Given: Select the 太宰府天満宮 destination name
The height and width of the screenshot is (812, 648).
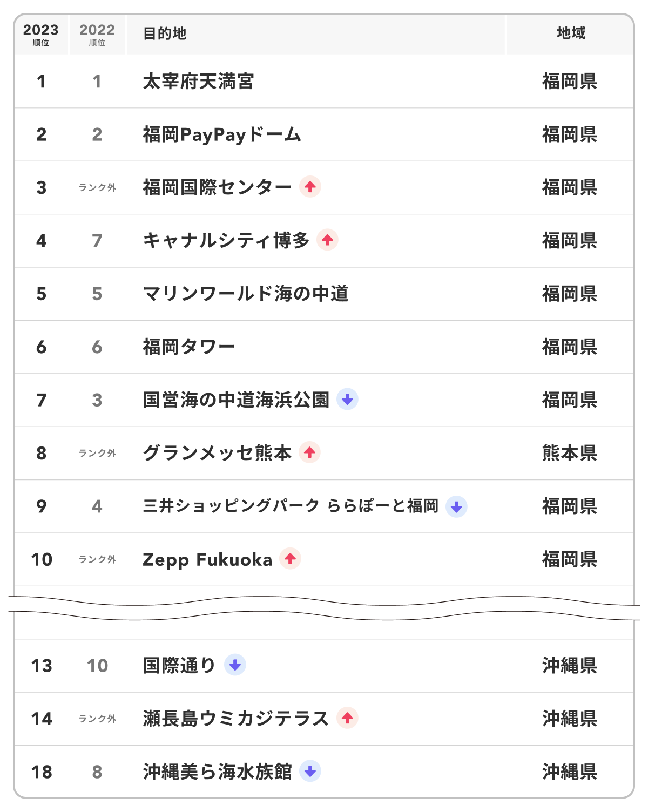Looking at the screenshot, I should coord(198,82).
